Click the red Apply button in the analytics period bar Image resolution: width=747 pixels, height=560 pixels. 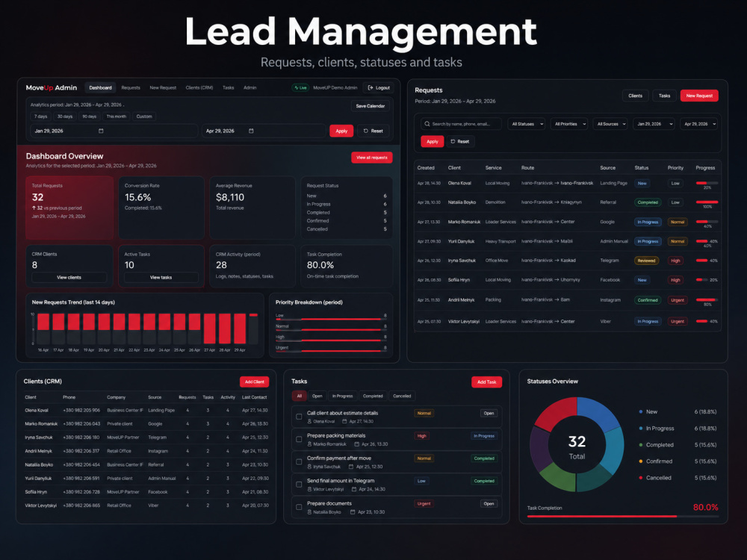coord(341,131)
